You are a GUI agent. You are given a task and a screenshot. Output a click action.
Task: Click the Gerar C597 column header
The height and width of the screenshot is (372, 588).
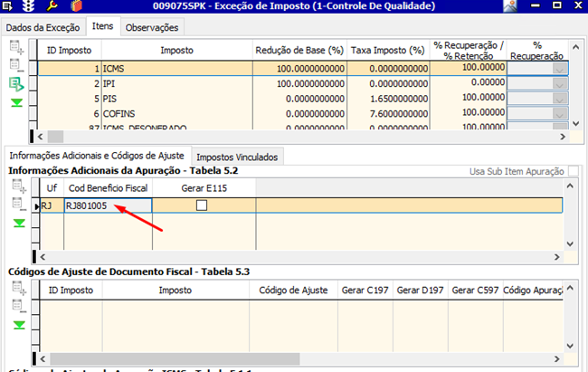pyautogui.click(x=475, y=291)
